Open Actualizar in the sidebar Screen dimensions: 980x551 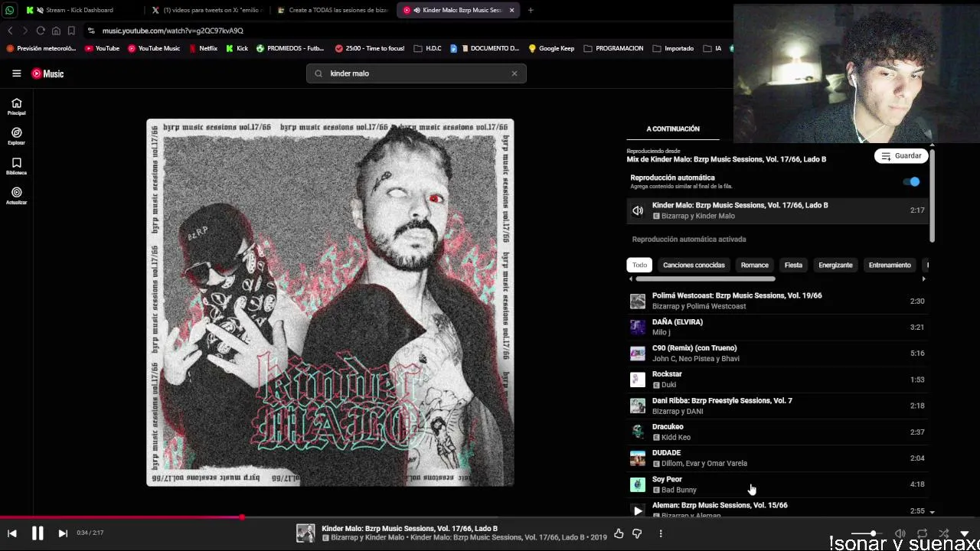tap(16, 196)
